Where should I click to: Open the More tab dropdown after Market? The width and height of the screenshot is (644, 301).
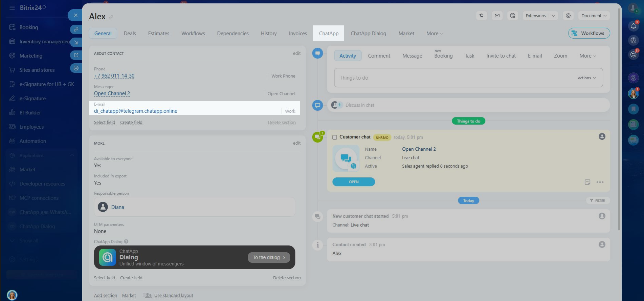click(x=434, y=34)
